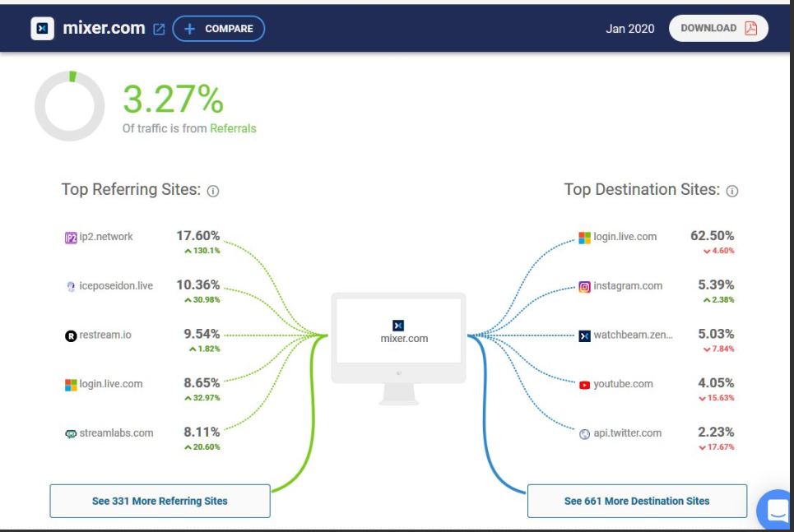
Task: Select the 2.23% destination value
Action: click(716, 433)
